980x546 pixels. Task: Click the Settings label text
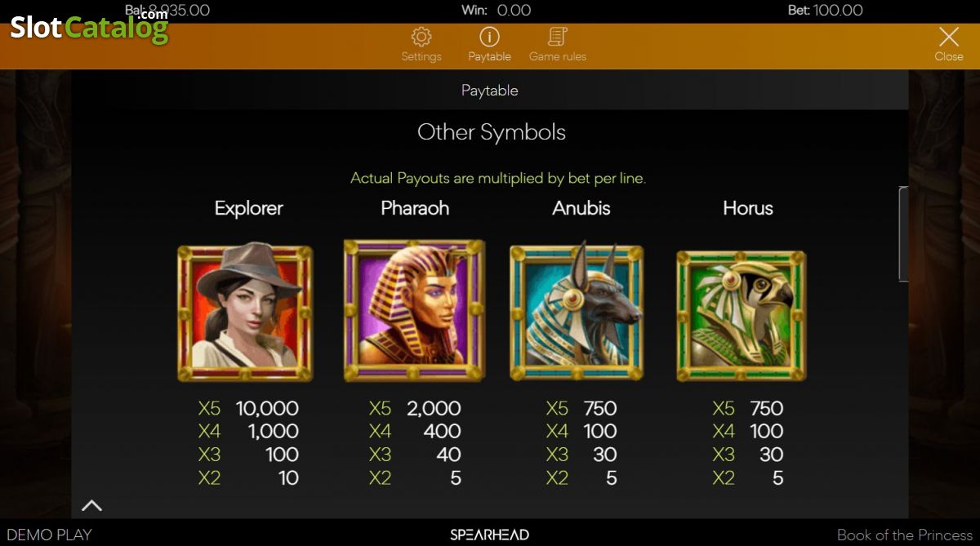(x=421, y=56)
